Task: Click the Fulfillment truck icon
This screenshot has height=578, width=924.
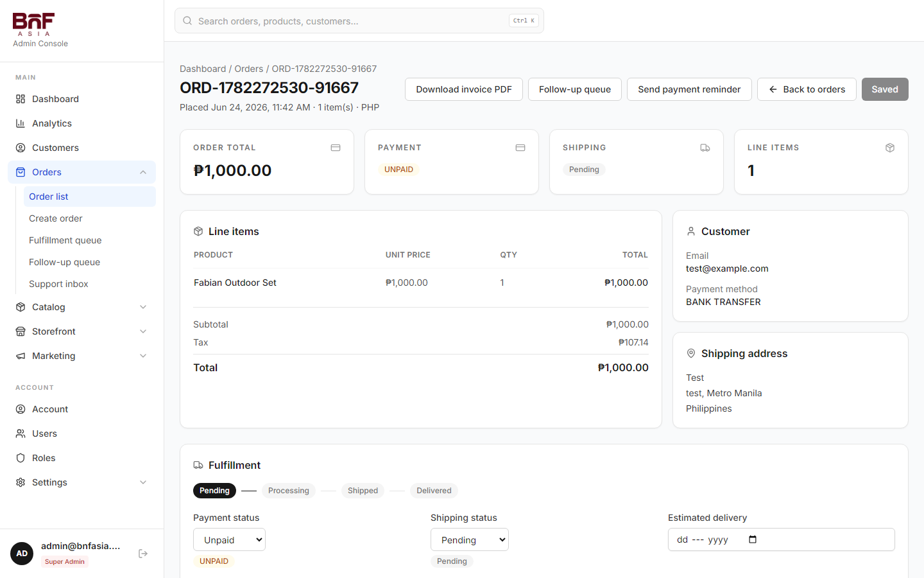Action: [x=198, y=465]
